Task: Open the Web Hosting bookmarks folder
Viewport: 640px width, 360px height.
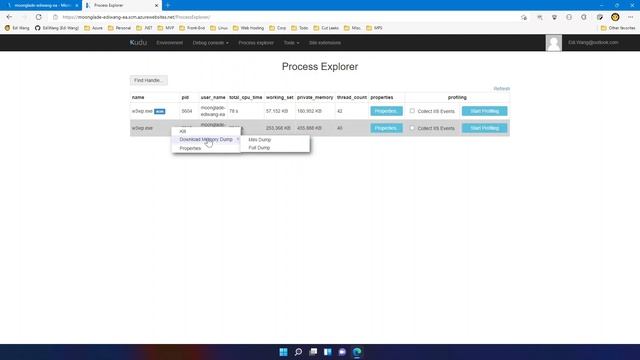Action: click(248, 28)
